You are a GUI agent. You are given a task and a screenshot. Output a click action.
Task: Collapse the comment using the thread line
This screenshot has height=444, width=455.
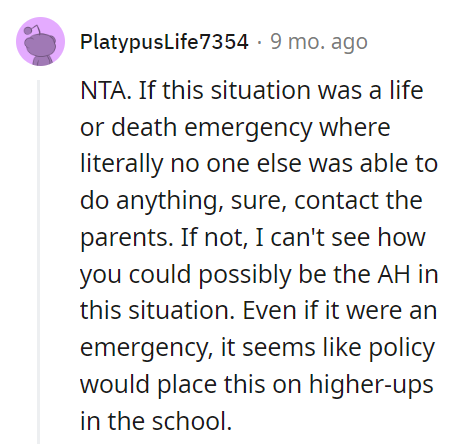pyautogui.click(x=39, y=262)
